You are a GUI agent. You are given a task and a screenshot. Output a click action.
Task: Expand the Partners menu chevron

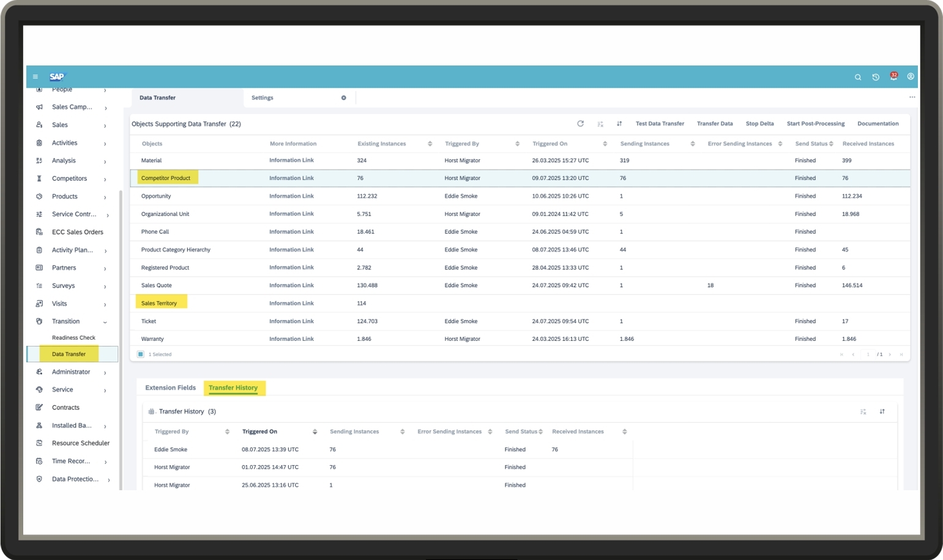coord(105,269)
